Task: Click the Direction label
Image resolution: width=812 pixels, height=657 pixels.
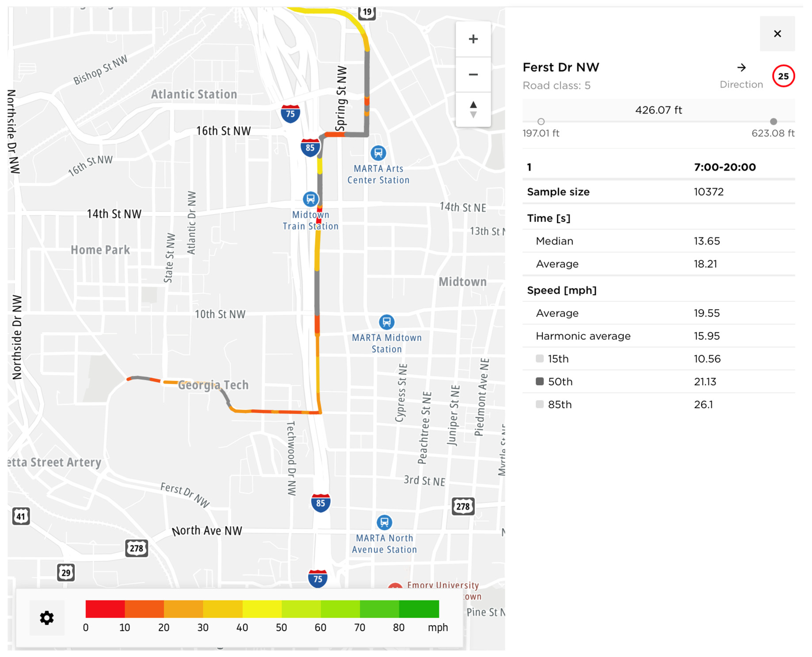Action: click(741, 84)
